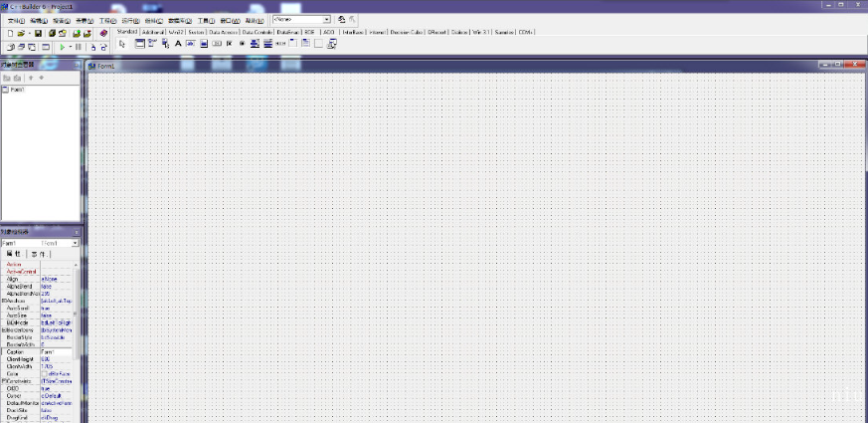
Task: Select the RadioButton component icon
Action: (x=242, y=44)
